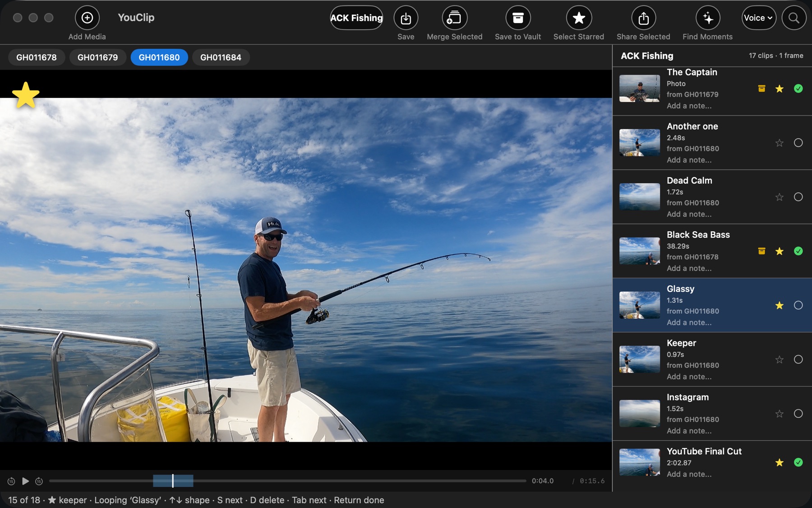The image size is (812, 508).
Task: Click the ACK Fishing project button
Action: pyautogui.click(x=356, y=18)
